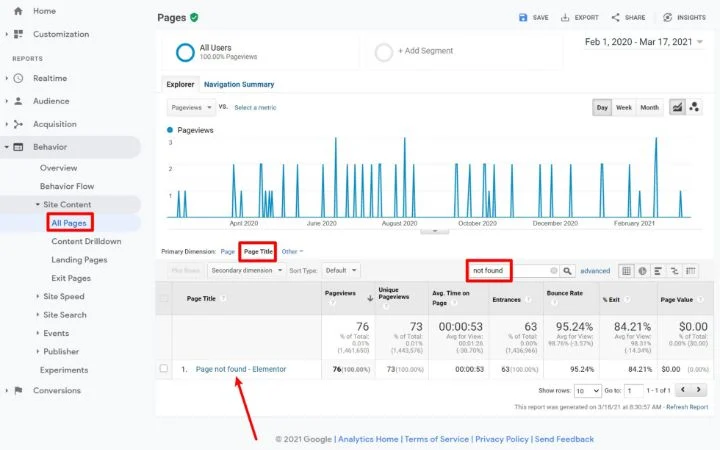Switch to Navigation Summary tab
Image resolution: width=720 pixels, height=450 pixels.
click(x=239, y=85)
